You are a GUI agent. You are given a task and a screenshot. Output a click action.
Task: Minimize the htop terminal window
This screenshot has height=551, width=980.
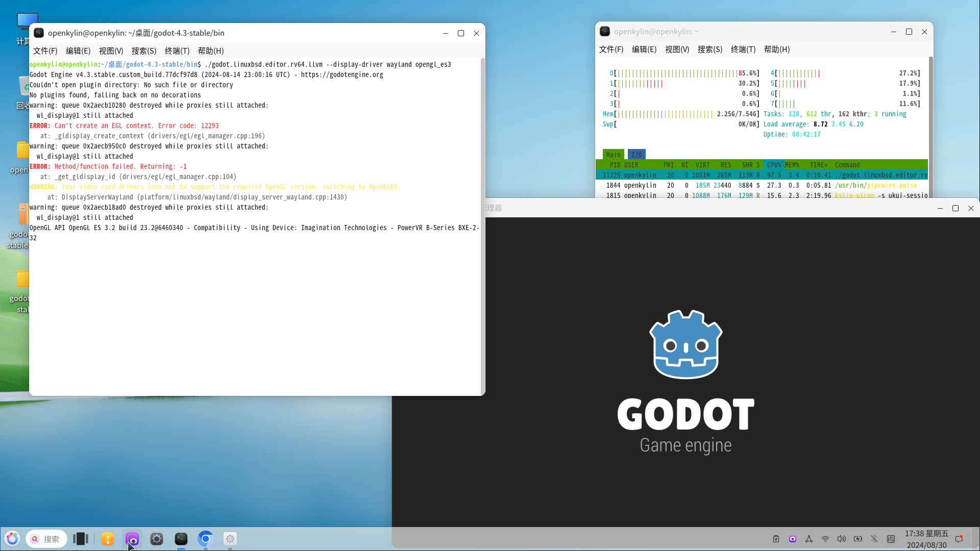click(x=894, y=32)
